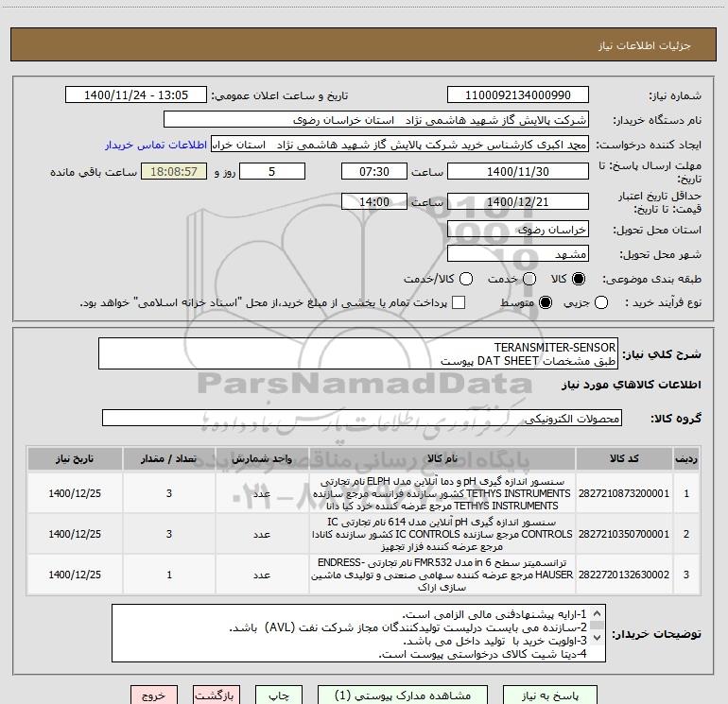This screenshot has height=704, width=728.
Task: Click the جزئیات اطلاعات نیاز header title
Action: [x=645, y=45]
